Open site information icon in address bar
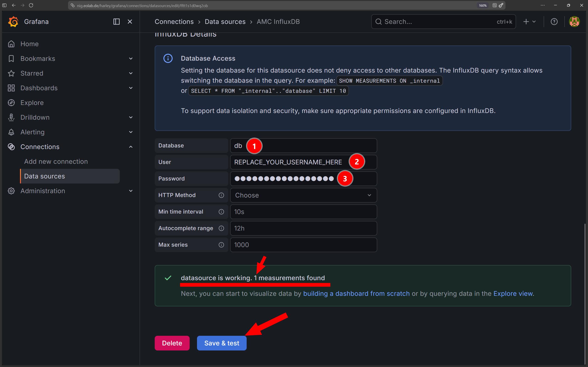The width and height of the screenshot is (588, 367). coord(72,5)
